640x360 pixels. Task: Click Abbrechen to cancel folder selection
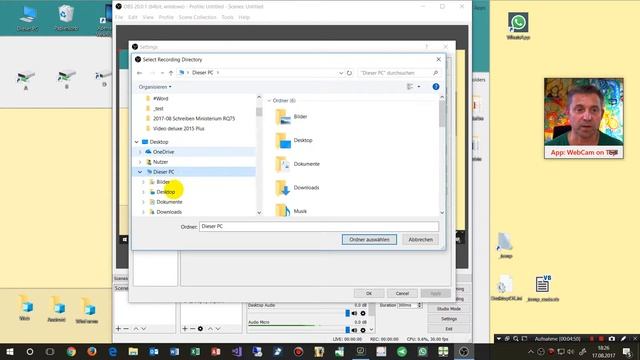tap(420, 240)
